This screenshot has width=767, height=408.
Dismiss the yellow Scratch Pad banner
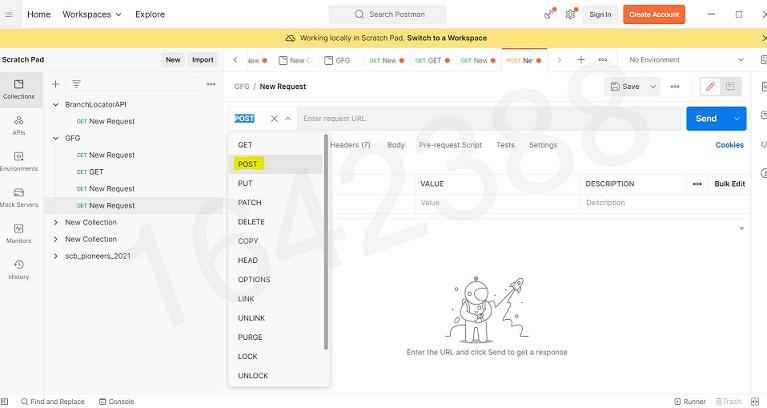tap(764, 38)
